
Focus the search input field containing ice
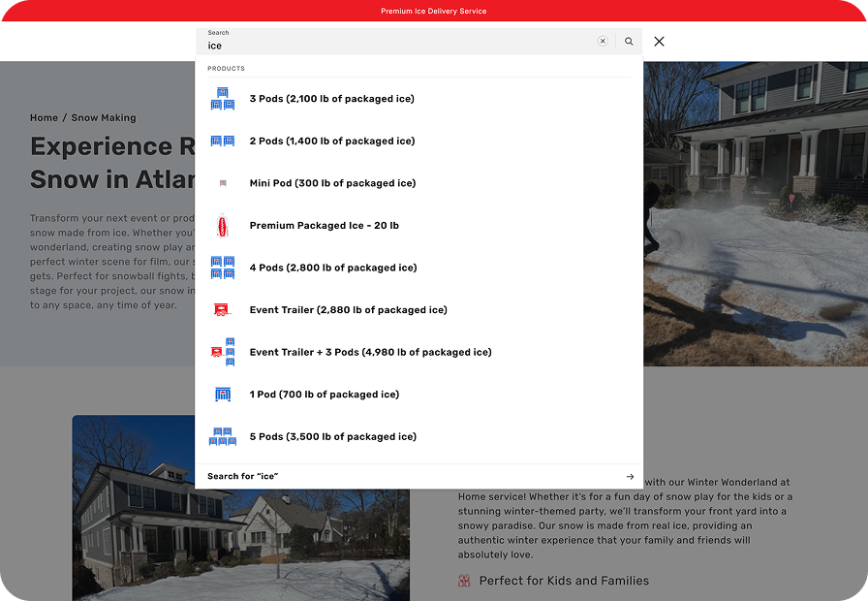click(397, 46)
